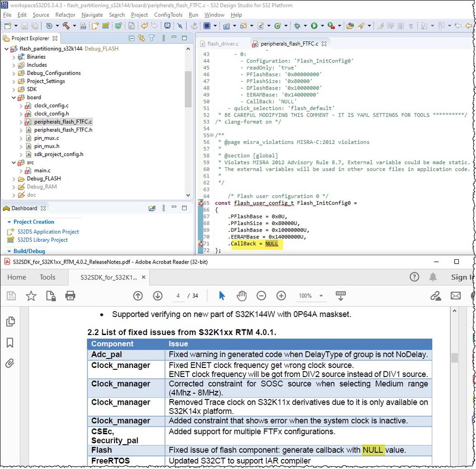Expand main.c in the src folder
476x469 pixels.
21,170
